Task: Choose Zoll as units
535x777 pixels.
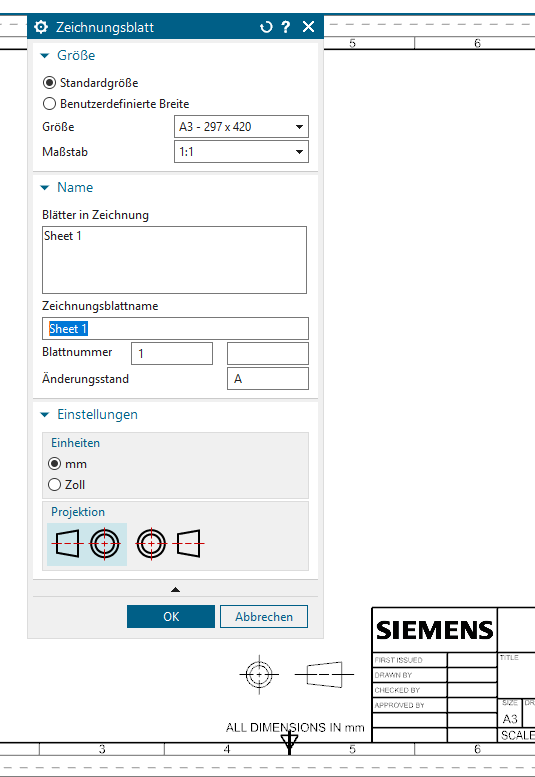Action: pos(54,485)
